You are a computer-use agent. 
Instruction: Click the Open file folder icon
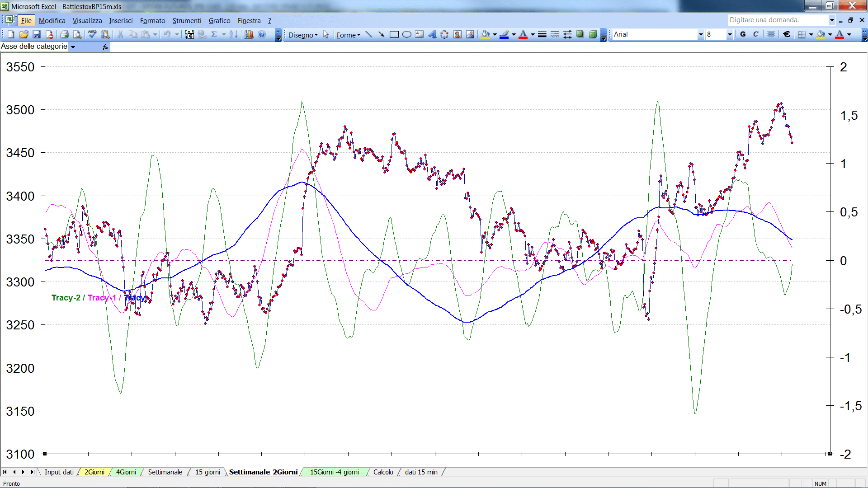[x=24, y=34]
